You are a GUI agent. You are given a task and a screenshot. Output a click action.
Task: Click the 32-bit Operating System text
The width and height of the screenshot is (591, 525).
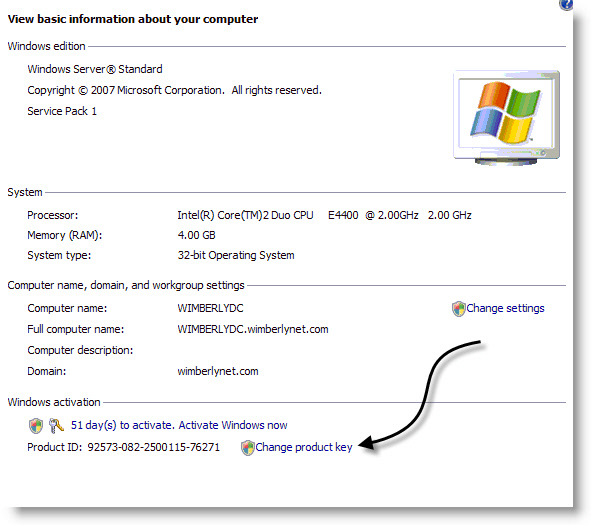pyautogui.click(x=236, y=255)
